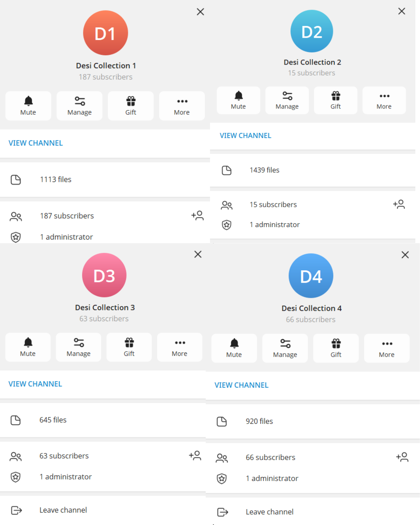Image resolution: width=420 pixels, height=525 pixels.
Task: Mute the Desi Collection 4 channel
Action: point(234,348)
